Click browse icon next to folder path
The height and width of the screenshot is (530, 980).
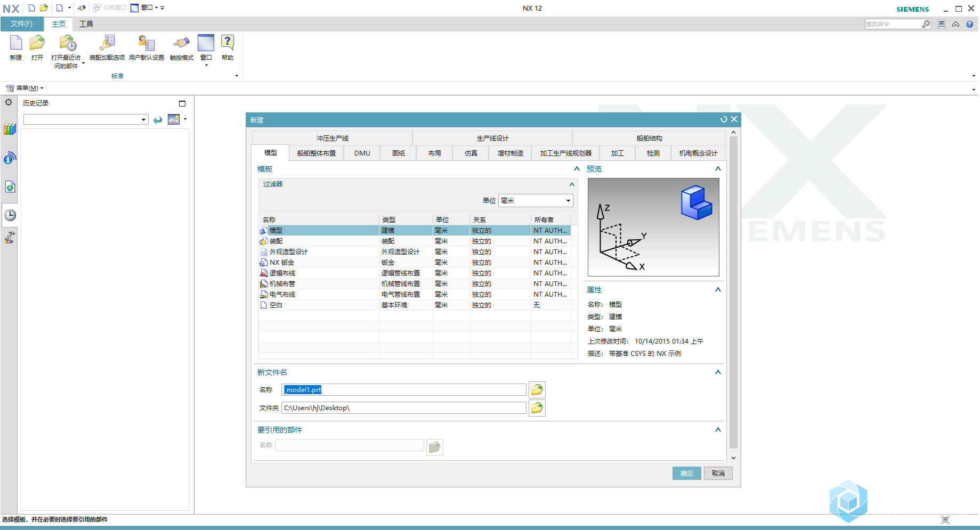coord(537,408)
